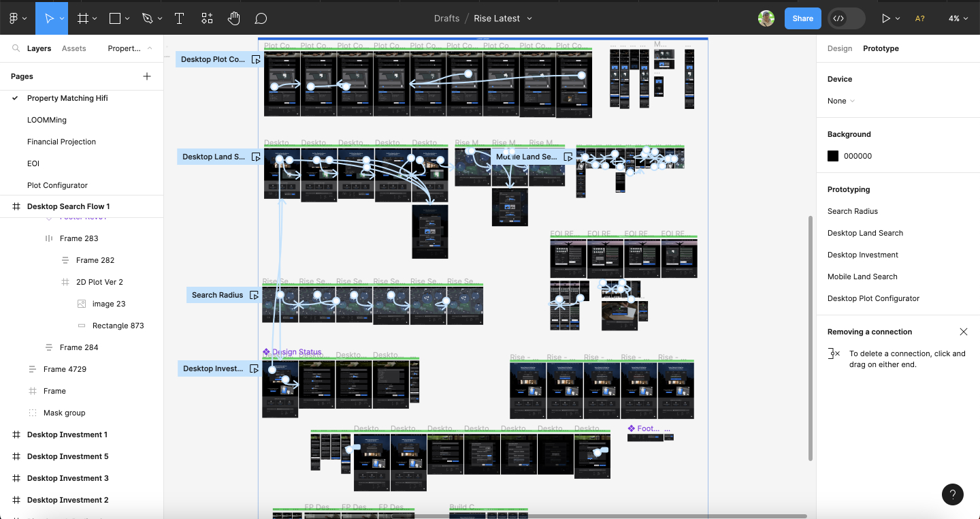Screen dimensions: 980x519
Task: Open the 4% zoom dropdown
Action: click(958, 18)
